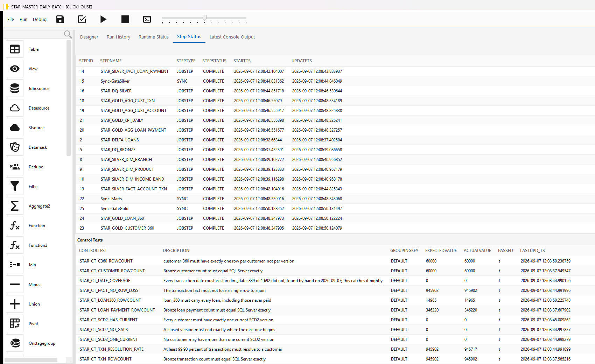Select the Dedupe people icon
This screenshot has width=595, height=364.
click(x=15, y=167)
